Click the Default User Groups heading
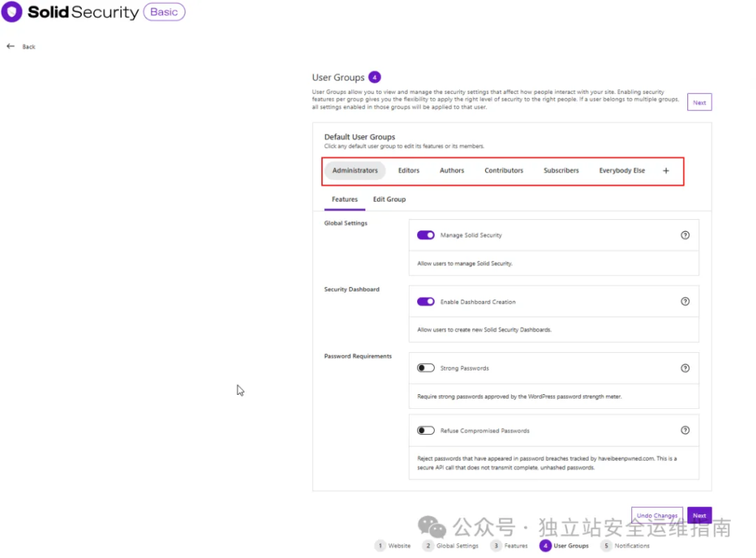This screenshot has height=558, width=756. click(x=360, y=137)
